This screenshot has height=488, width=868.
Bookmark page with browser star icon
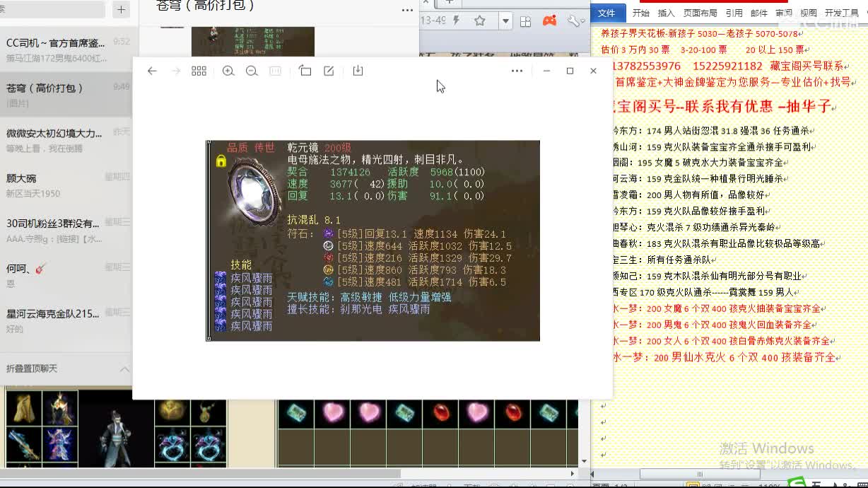point(480,21)
